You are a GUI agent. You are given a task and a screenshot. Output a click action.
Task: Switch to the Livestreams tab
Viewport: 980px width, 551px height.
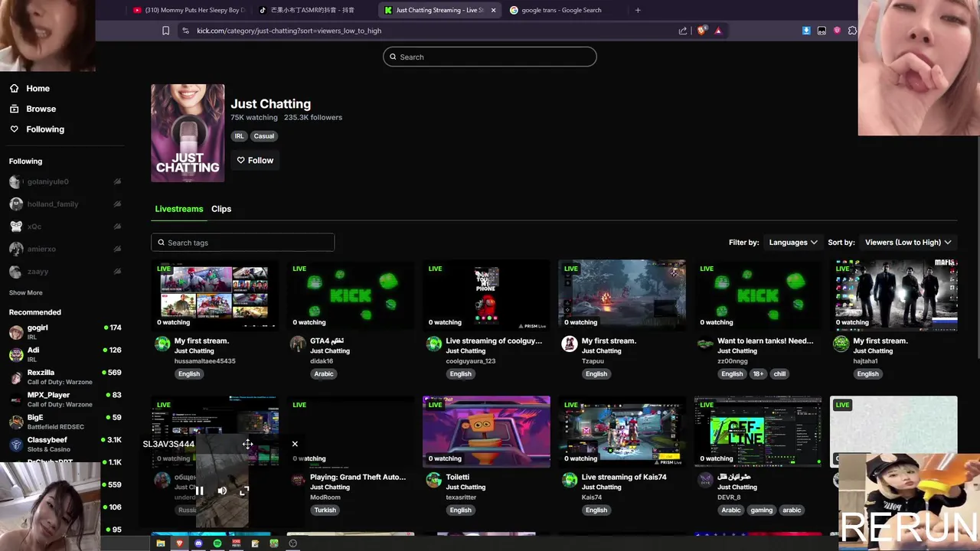[179, 209]
